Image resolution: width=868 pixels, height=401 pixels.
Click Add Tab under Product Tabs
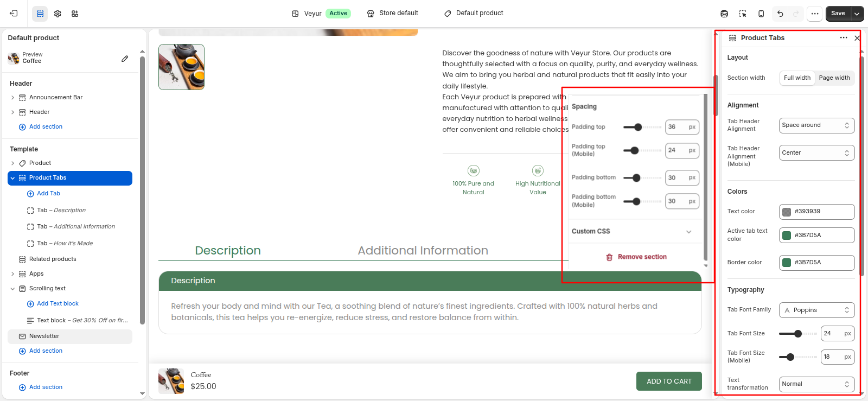coord(43,194)
